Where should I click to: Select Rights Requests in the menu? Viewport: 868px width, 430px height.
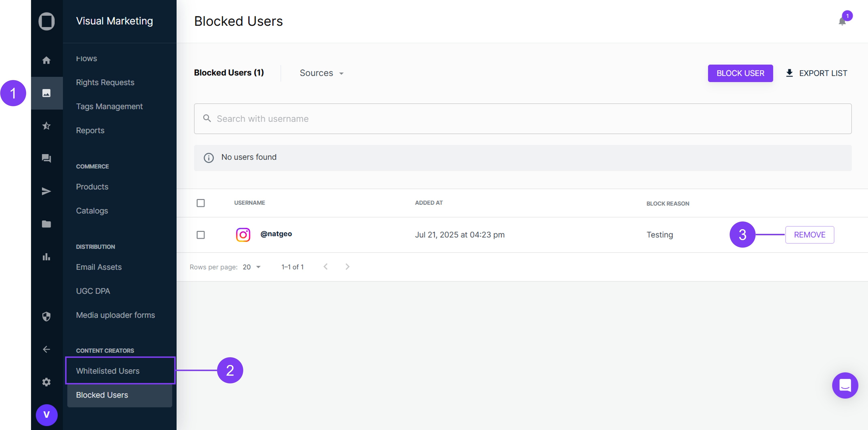click(x=105, y=82)
